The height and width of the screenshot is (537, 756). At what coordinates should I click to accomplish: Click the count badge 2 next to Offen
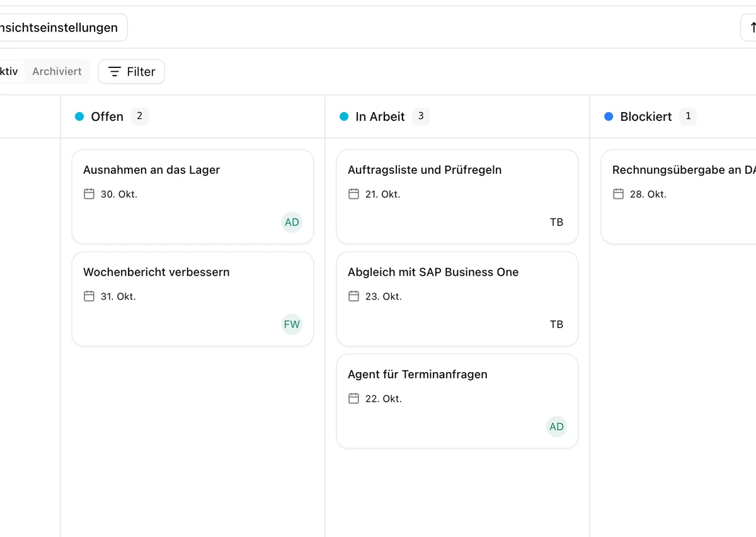click(x=139, y=116)
